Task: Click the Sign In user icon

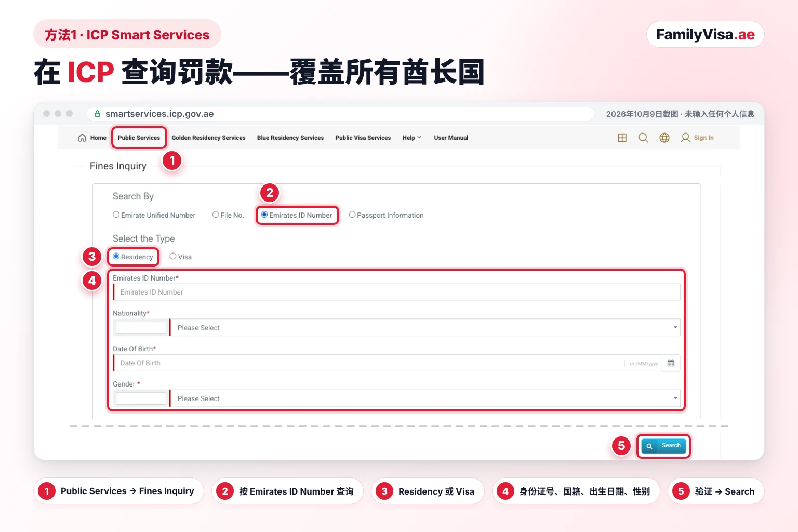Action: [685, 138]
